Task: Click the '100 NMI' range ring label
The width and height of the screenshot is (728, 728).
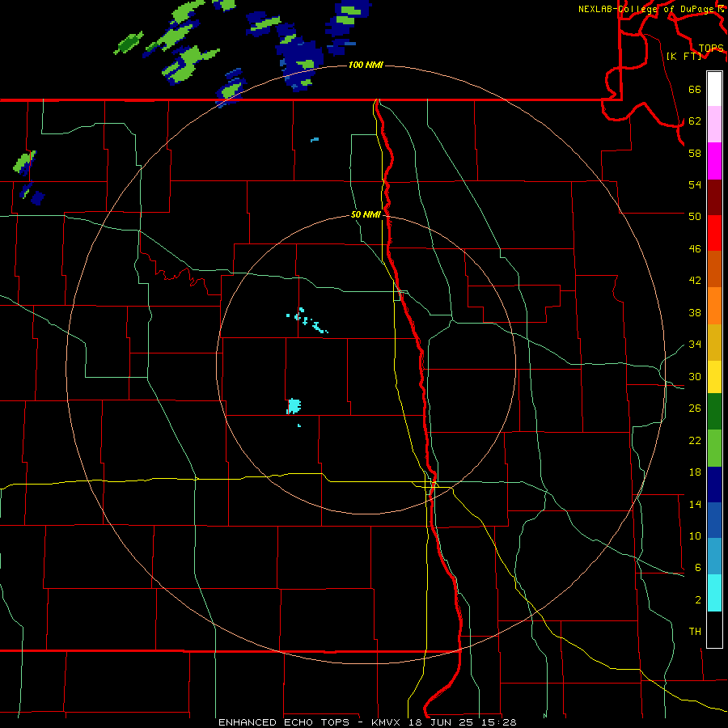Action: coord(366,65)
